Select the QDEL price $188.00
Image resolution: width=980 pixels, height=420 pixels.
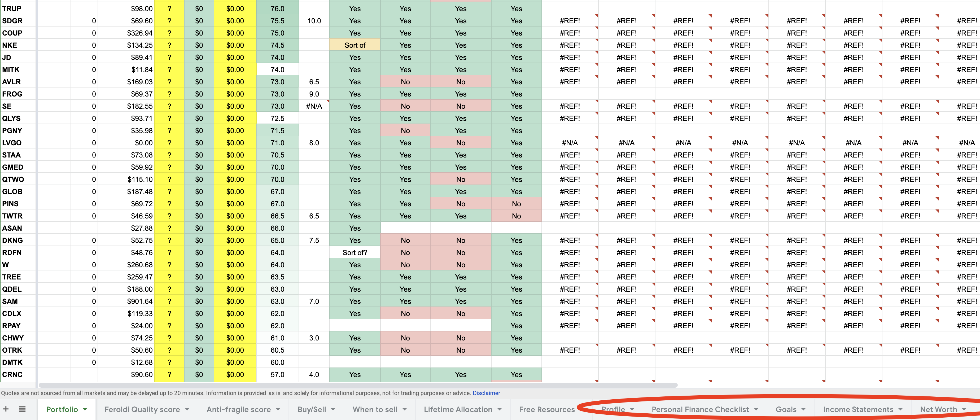click(x=126, y=289)
